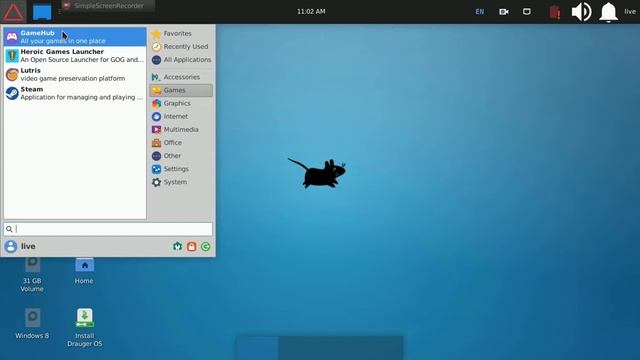
Task: Browse the System category
Action: [181, 182]
